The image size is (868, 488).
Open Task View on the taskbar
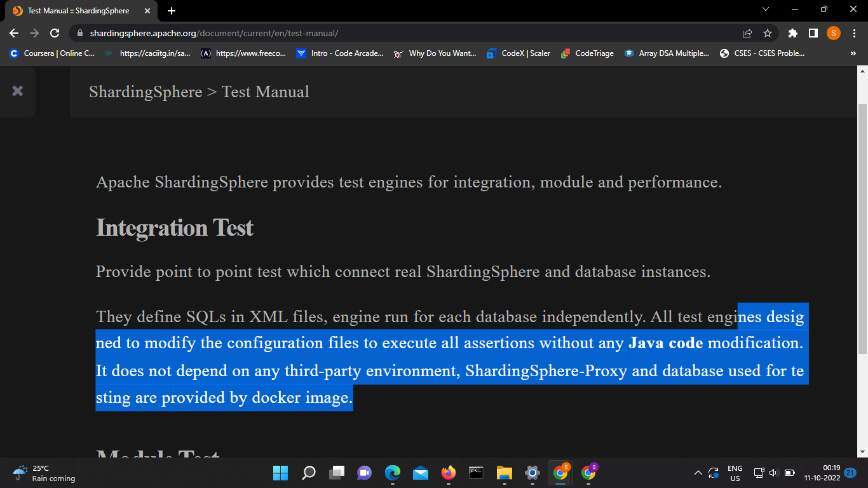coord(336,473)
